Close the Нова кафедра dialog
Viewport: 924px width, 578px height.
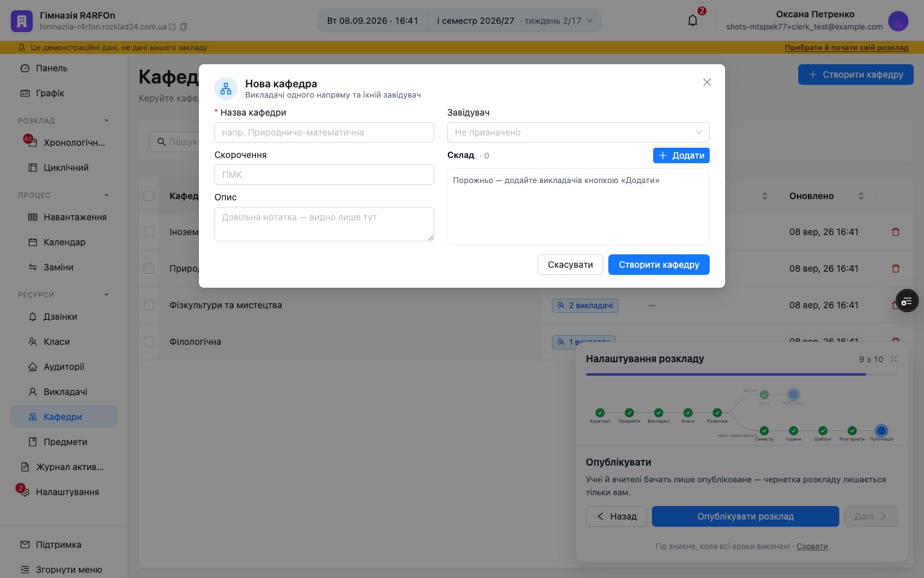point(707,82)
